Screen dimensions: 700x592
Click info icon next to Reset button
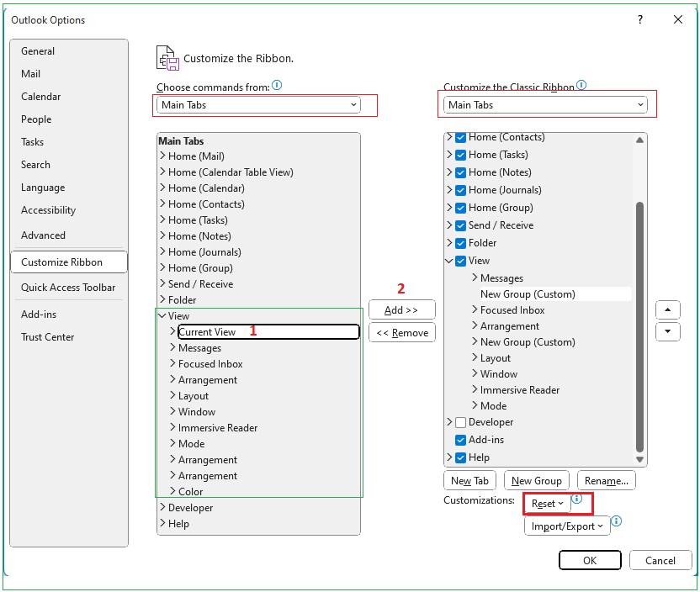(577, 499)
